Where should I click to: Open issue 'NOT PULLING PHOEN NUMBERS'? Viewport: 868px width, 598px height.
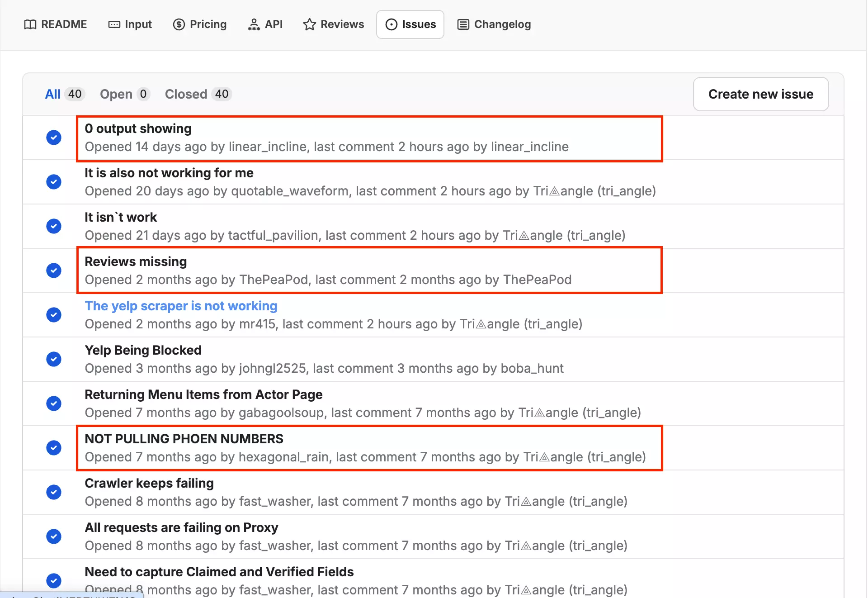[184, 439]
